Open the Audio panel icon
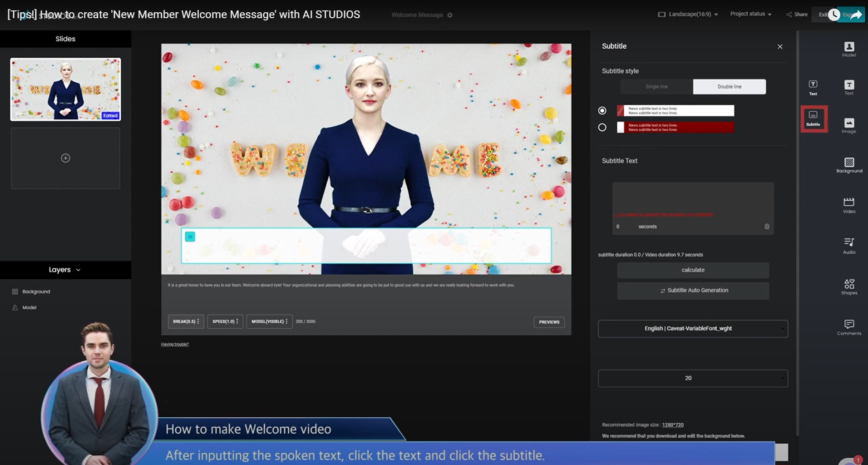This screenshot has height=465, width=868. pyautogui.click(x=849, y=246)
